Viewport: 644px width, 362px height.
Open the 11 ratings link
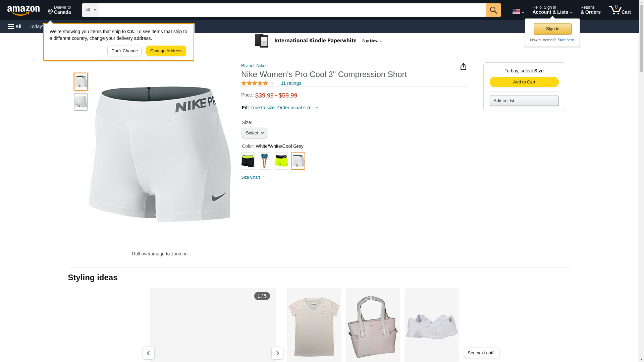pyautogui.click(x=291, y=83)
